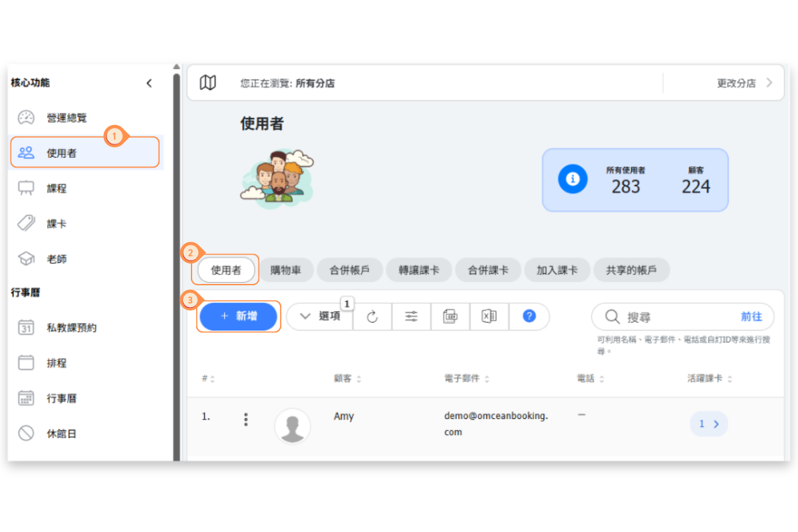The height and width of the screenshot is (532, 798).
Task: Click the three-dot menu for Amy
Action: pos(246,420)
